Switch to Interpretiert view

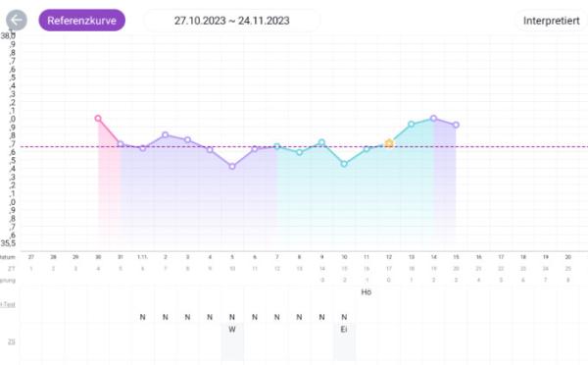point(551,21)
